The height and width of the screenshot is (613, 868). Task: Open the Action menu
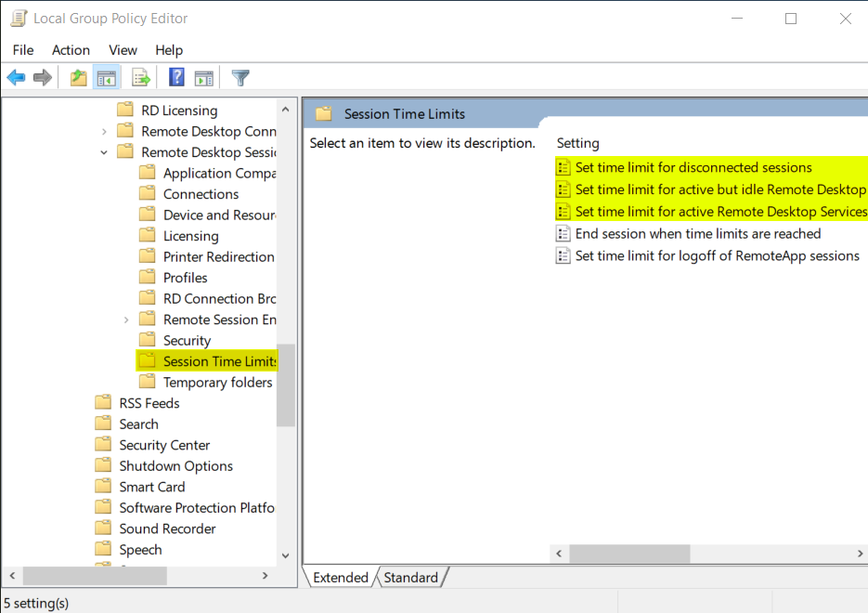71,50
